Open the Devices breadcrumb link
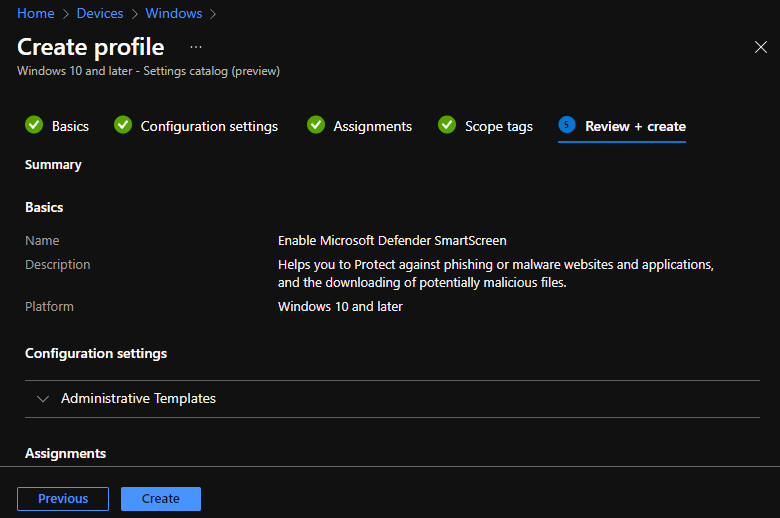The height and width of the screenshot is (518, 780). tap(100, 13)
